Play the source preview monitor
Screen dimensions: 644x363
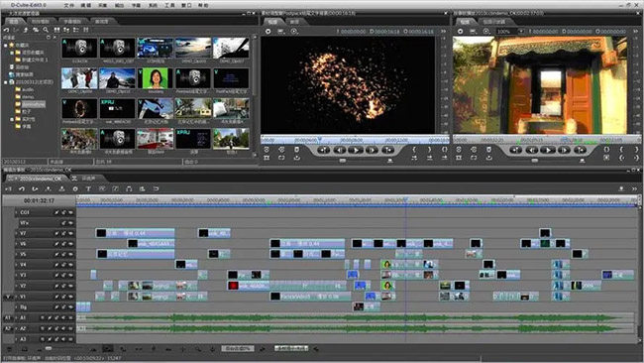[x=356, y=150]
